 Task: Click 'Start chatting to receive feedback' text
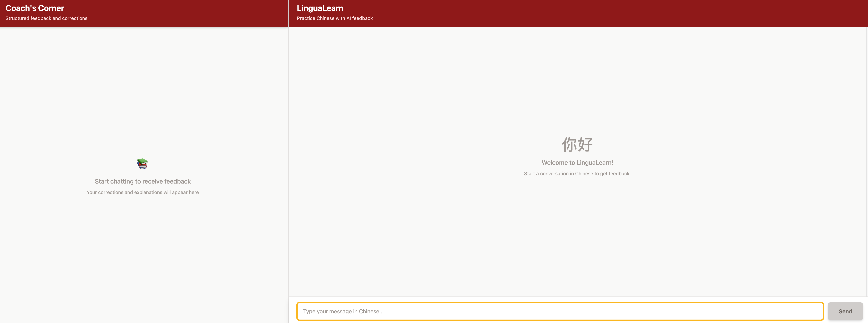pyautogui.click(x=143, y=181)
